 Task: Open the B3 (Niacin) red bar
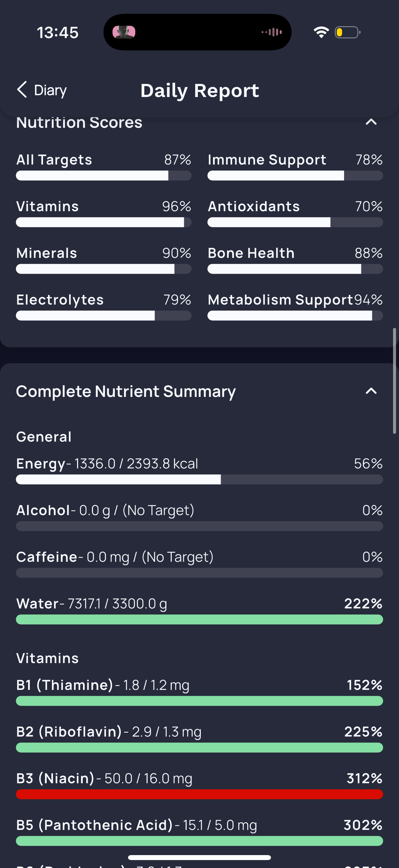coord(199,794)
